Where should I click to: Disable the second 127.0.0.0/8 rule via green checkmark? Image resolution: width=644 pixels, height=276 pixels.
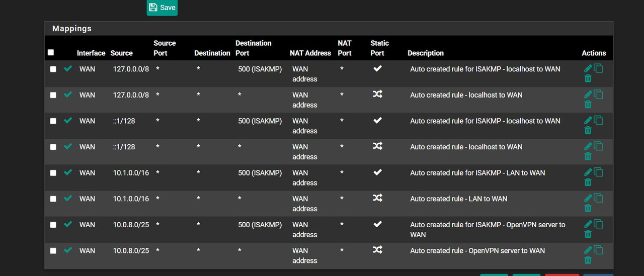68,94
